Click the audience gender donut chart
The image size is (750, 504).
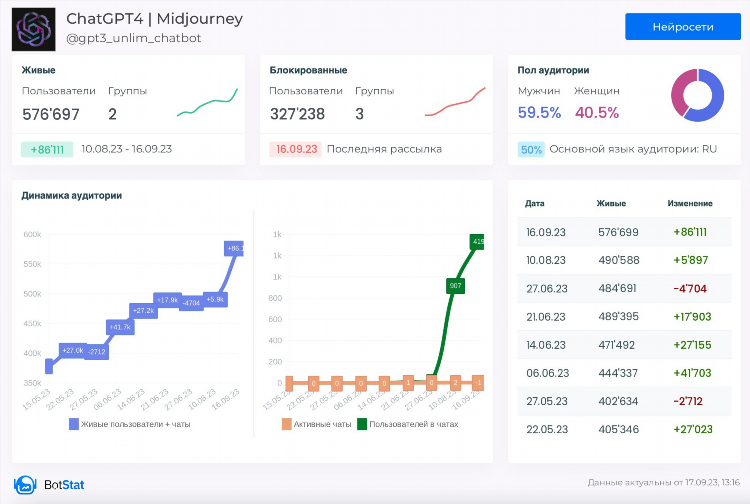tap(697, 95)
